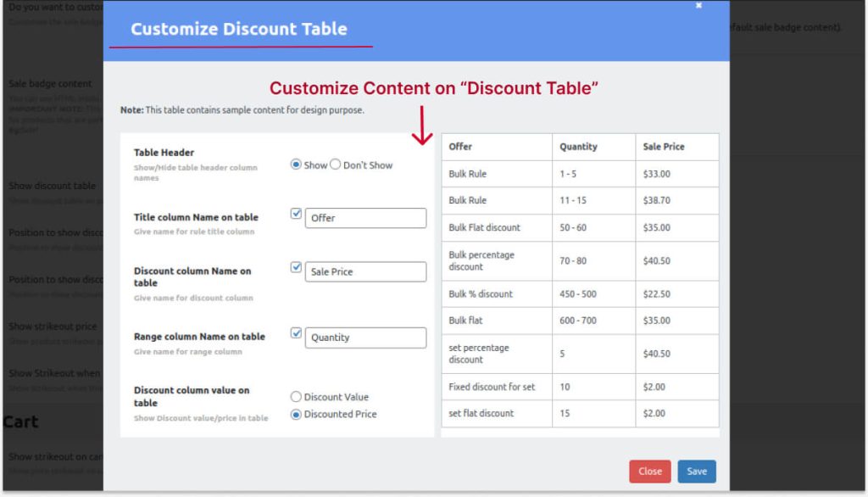Choose Discount Value as column value

click(298, 395)
